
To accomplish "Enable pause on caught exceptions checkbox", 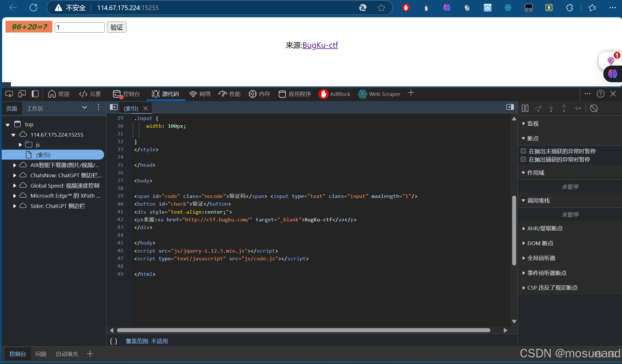I will [523, 159].
